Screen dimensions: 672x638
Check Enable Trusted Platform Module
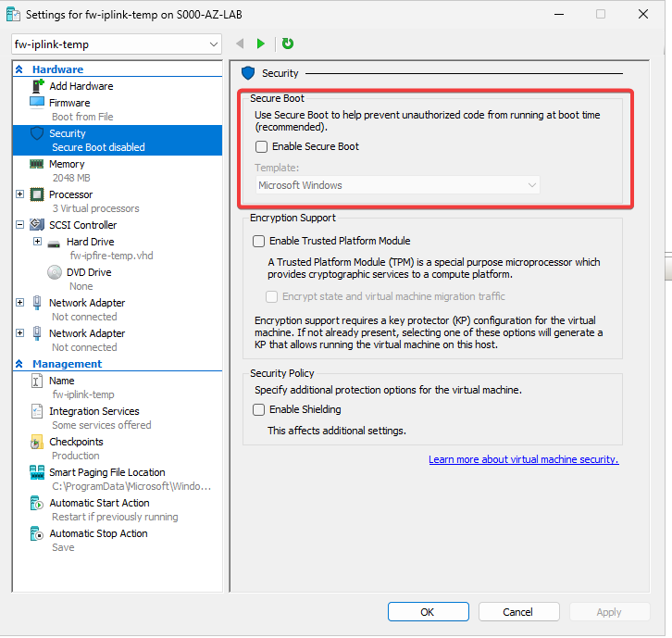point(259,241)
